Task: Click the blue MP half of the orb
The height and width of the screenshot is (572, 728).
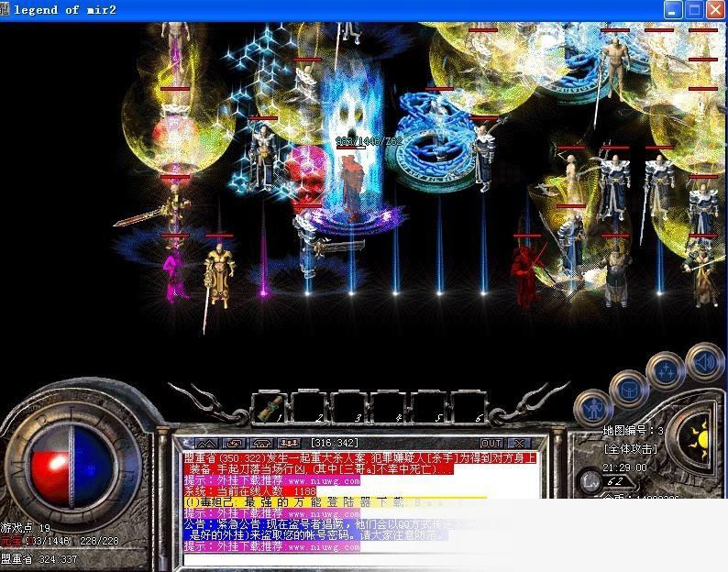Action: [92, 468]
